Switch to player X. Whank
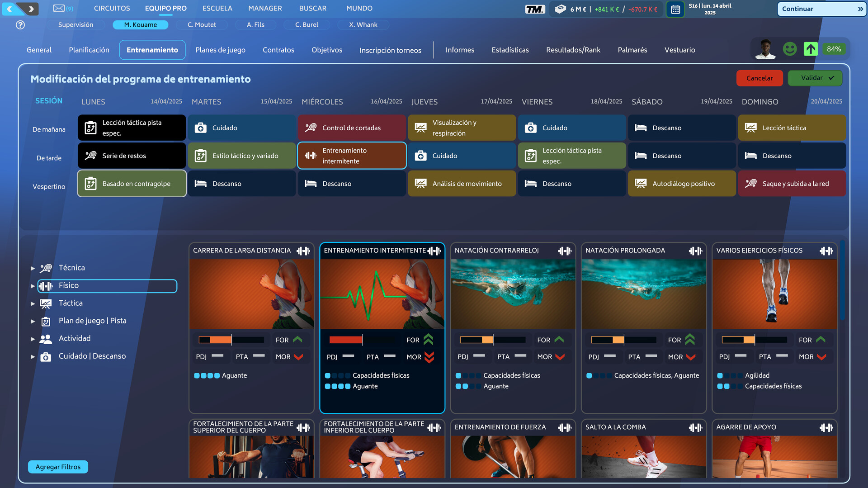The height and width of the screenshot is (488, 868). (x=363, y=25)
